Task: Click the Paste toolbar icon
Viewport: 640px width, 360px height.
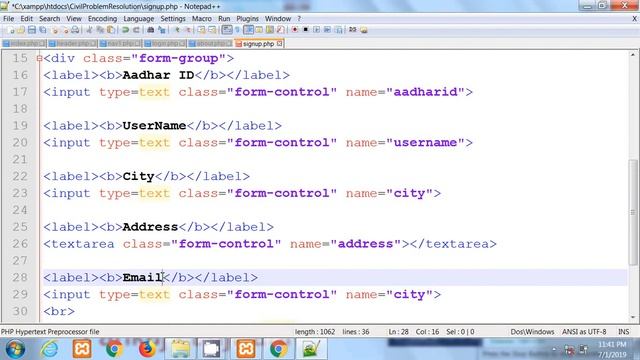Action: [111, 30]
